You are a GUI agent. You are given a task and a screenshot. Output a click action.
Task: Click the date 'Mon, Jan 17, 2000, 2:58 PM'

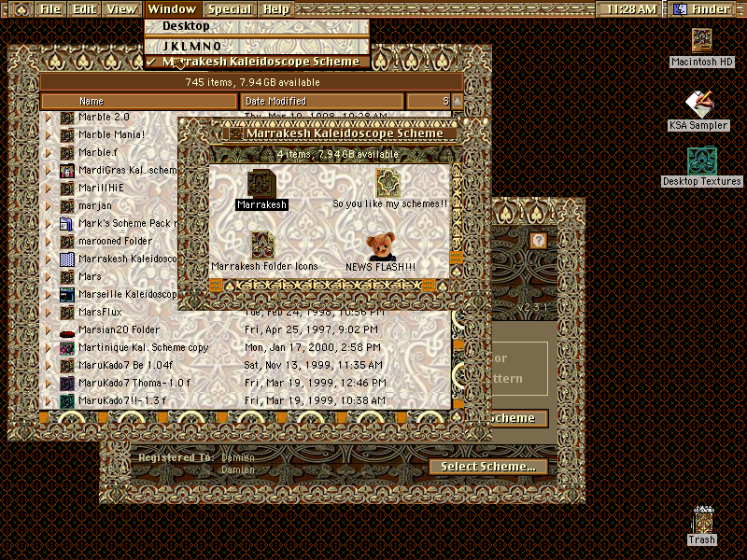(x=313, y=347)
